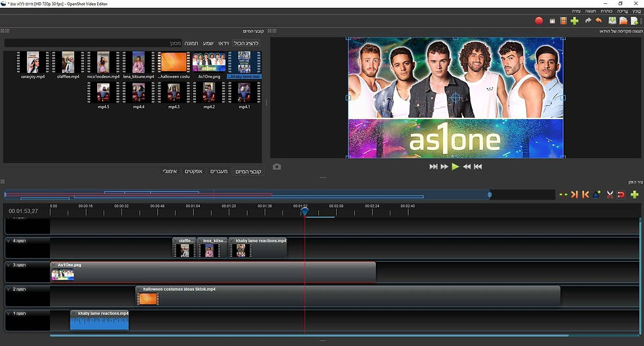Click right handle of timeline zoom slider
The image size is (644, 346).
pos(490,195)
